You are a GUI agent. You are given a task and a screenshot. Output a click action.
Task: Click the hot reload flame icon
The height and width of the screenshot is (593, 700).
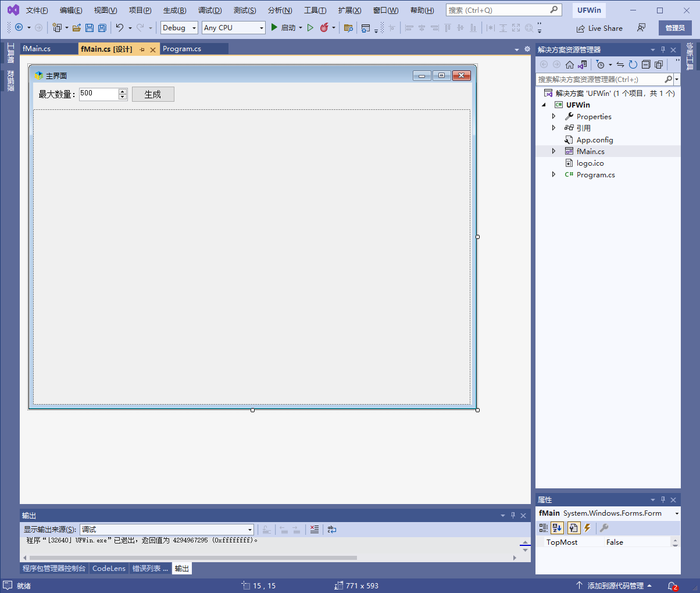pyautogui.click(x=324, y=27)
